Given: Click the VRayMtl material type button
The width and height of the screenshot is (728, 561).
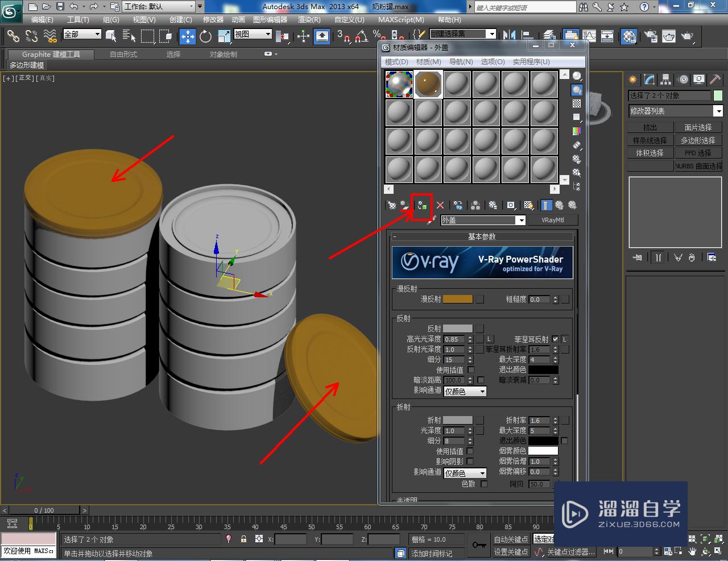Looking at the screenshot, I should 552,220.
